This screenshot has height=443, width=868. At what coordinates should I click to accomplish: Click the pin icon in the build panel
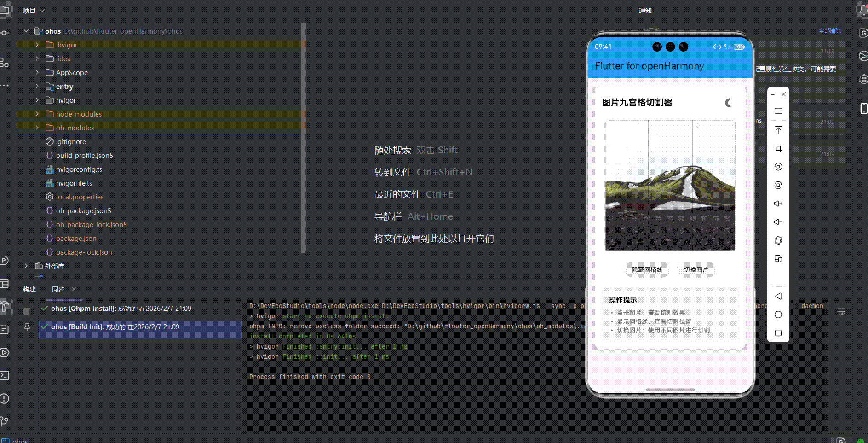tap(27, 327)
